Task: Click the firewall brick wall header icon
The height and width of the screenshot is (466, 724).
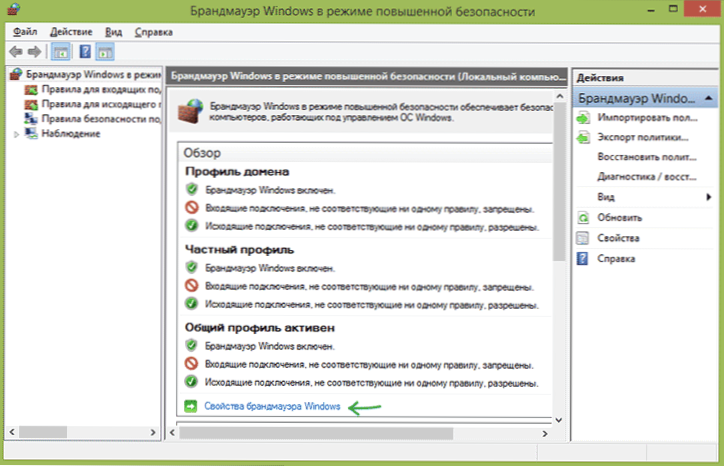Action: (191, 111)
